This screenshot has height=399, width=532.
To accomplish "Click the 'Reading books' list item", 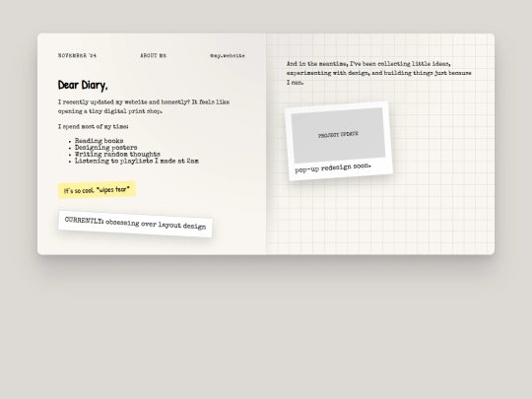I will click(100, 141).
